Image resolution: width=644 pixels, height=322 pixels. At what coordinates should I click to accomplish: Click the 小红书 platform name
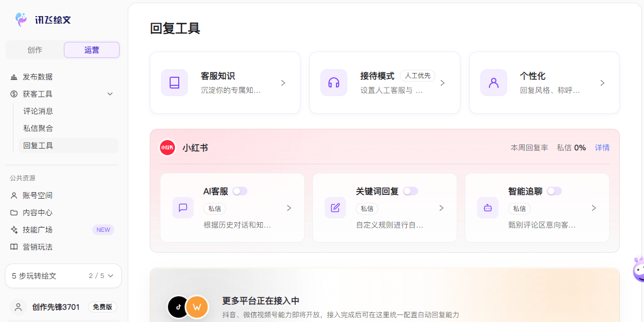[x=195, y=148]
